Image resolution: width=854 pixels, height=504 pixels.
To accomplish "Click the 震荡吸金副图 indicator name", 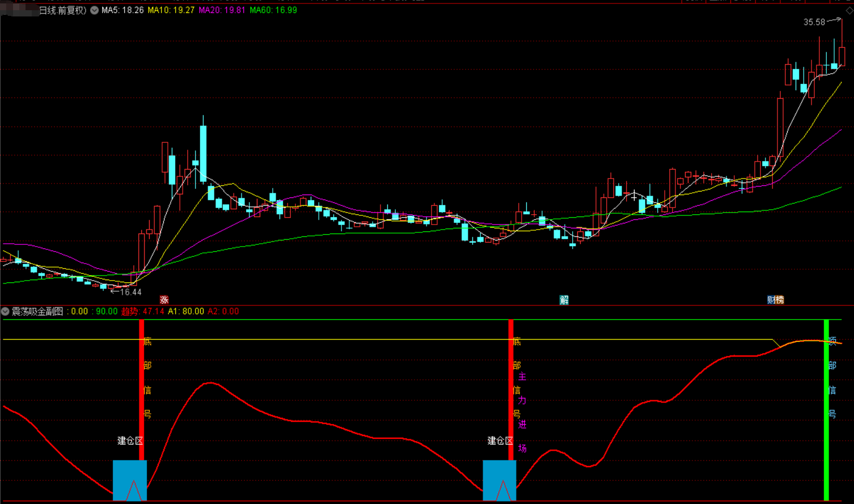I will point(38,311).
